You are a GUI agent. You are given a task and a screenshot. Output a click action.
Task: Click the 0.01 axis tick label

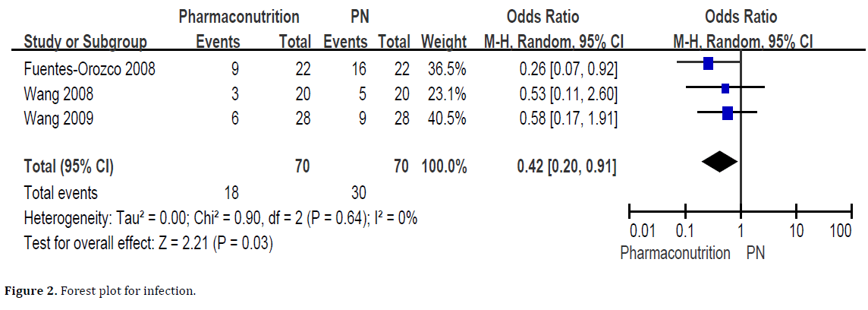643,232
